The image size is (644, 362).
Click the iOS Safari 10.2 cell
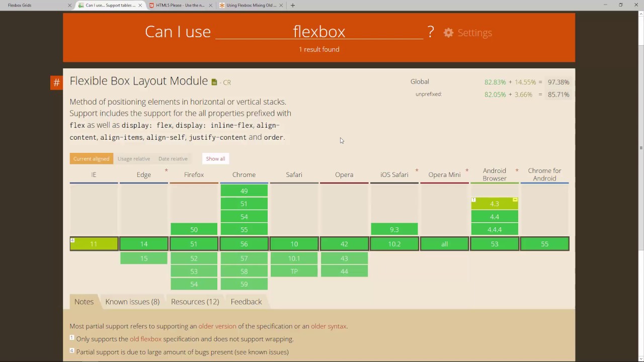(x=394, y=244)
